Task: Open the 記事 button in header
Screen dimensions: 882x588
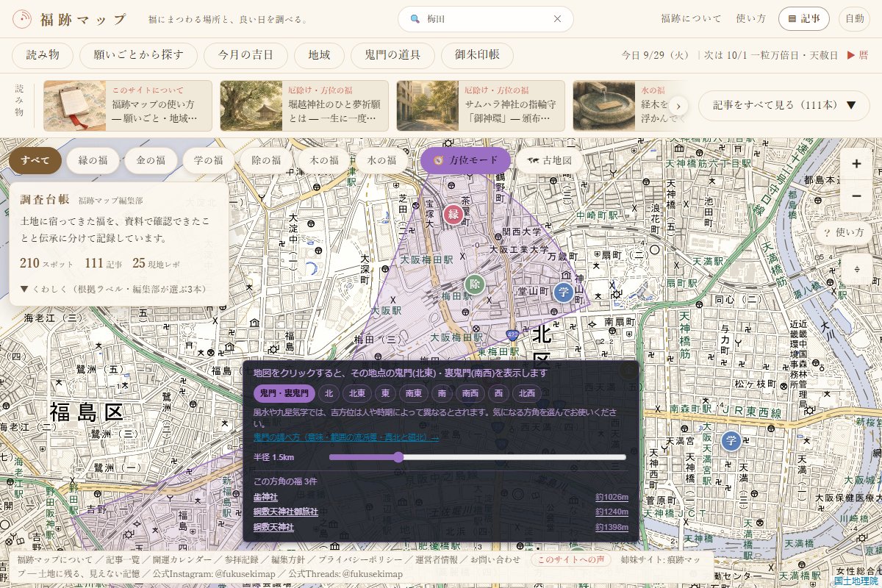Action: click(804, 19)
